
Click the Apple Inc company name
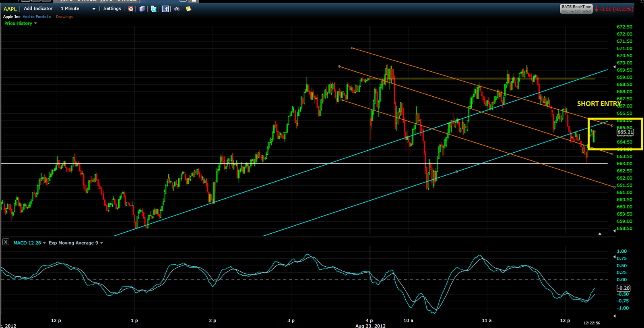(12, 17)
